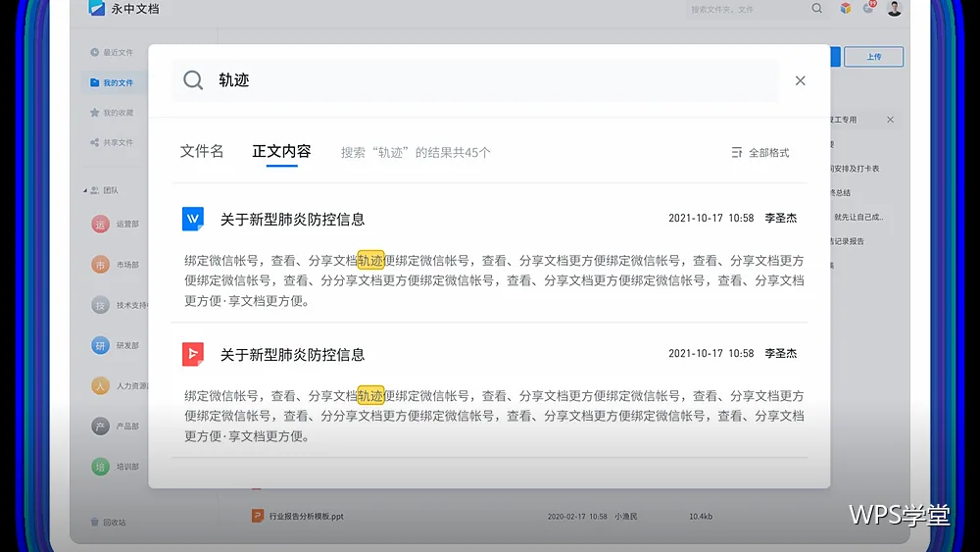Open the 全部格式 filter dropdown
Image resolution: width=980 pixels, height=552 pixels.
tap(760, 153)
